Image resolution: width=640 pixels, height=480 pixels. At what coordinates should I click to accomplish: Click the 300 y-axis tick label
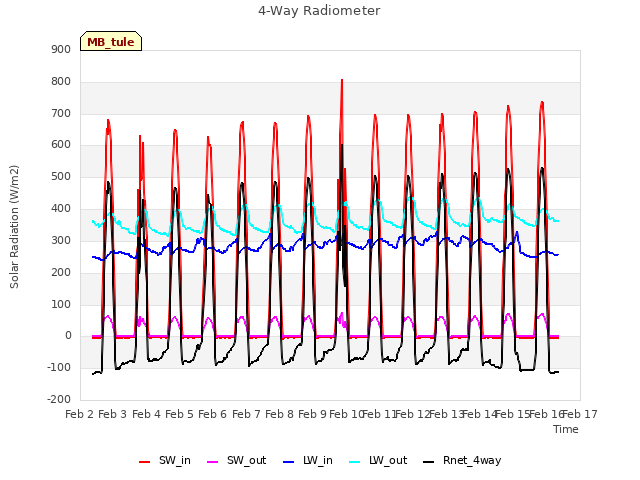(x=61, y=240)
